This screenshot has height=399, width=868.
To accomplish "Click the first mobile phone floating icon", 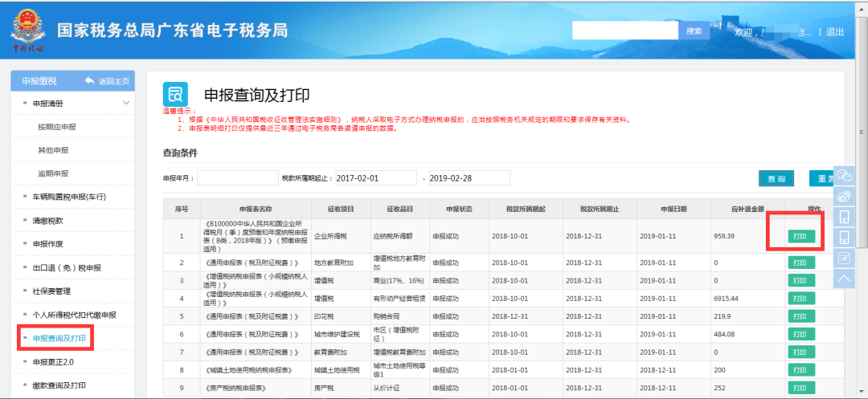I will (x=844, y=217).
